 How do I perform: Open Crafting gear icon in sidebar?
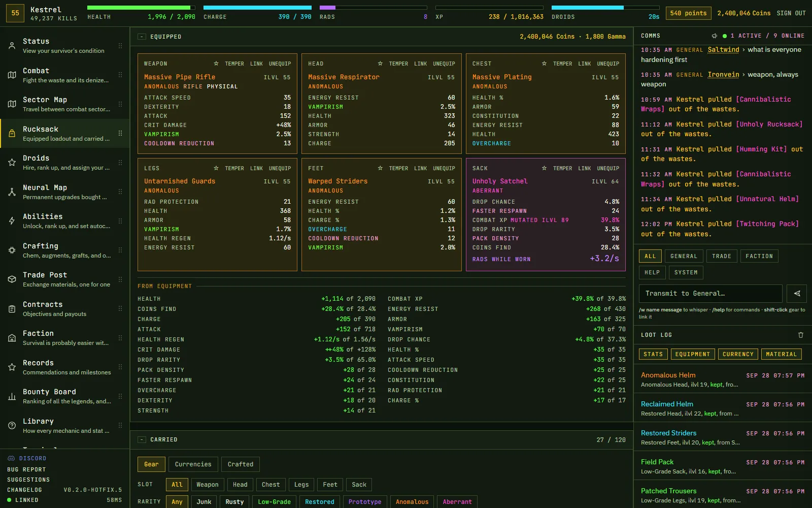pos(12,250)
